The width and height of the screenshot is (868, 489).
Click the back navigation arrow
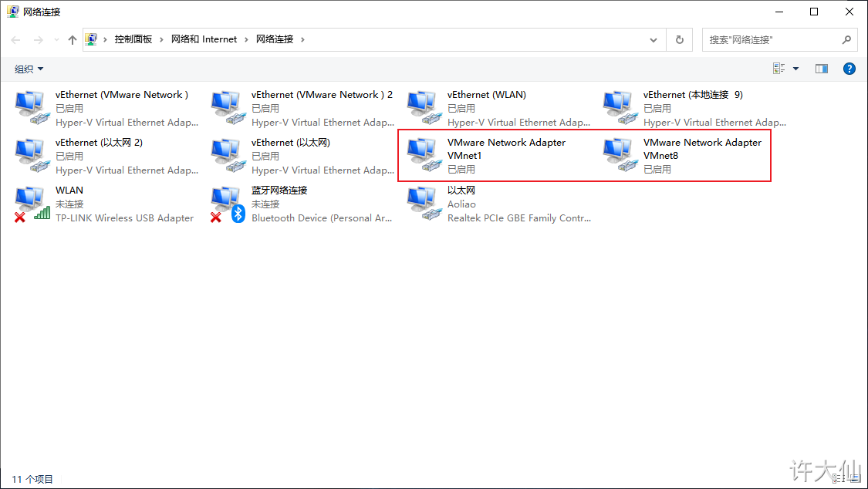[x=16, y=40]
